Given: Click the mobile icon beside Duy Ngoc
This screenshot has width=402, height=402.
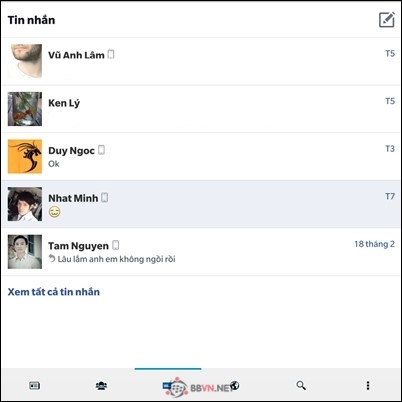Looking at the screenshot, I should click(x=102, y=150).
